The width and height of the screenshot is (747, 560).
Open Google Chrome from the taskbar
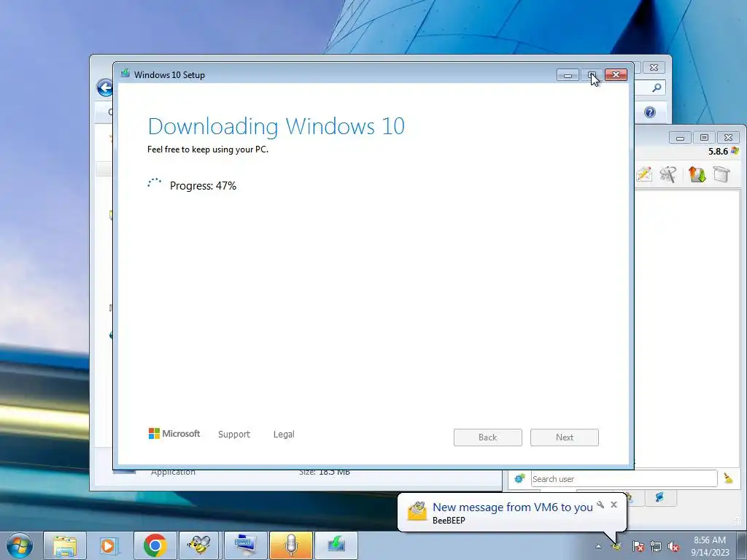(155, 545)
